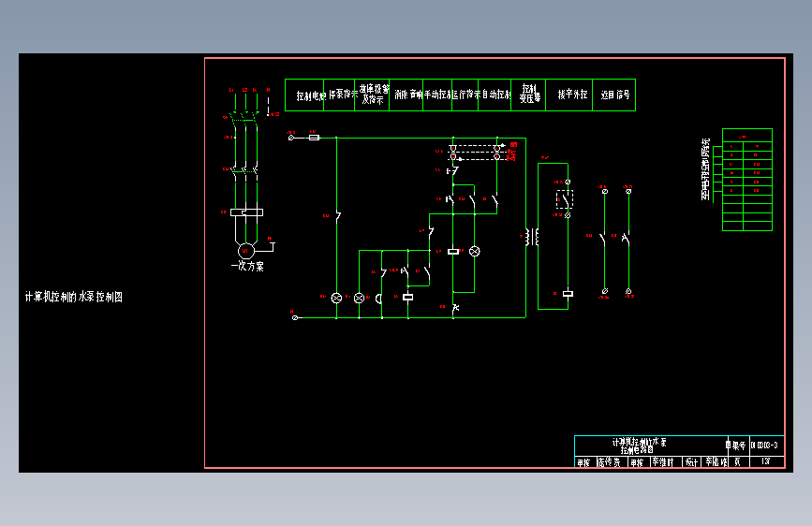Select the alarm bell symbol on bottom row
The height and width of the screenshot is (526, 812).
point(379,299)
